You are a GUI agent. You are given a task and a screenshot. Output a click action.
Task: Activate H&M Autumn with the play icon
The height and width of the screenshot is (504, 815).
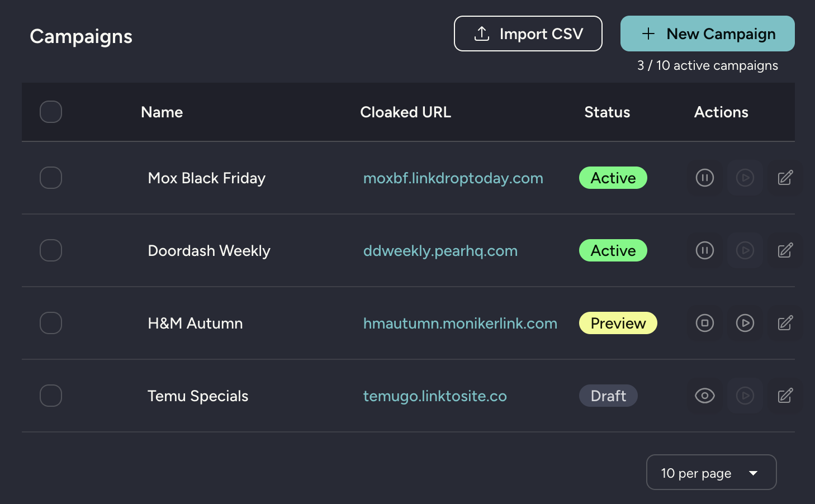click(x=745, y=323)
